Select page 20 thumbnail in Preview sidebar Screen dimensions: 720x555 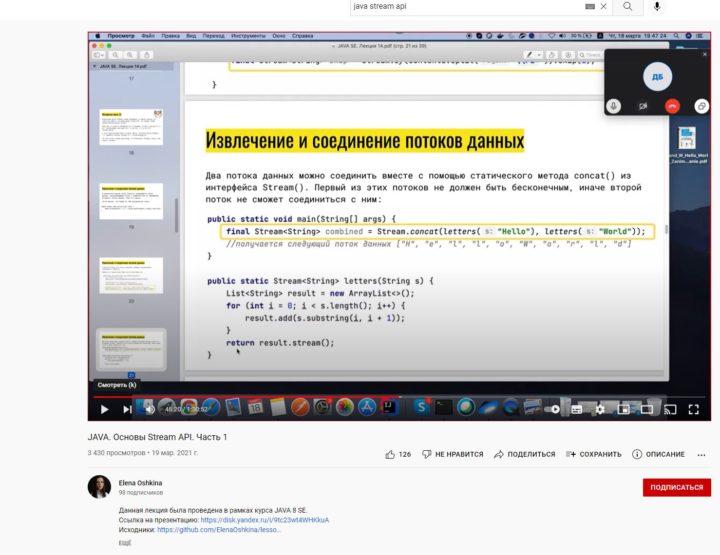tap(131, 275)
